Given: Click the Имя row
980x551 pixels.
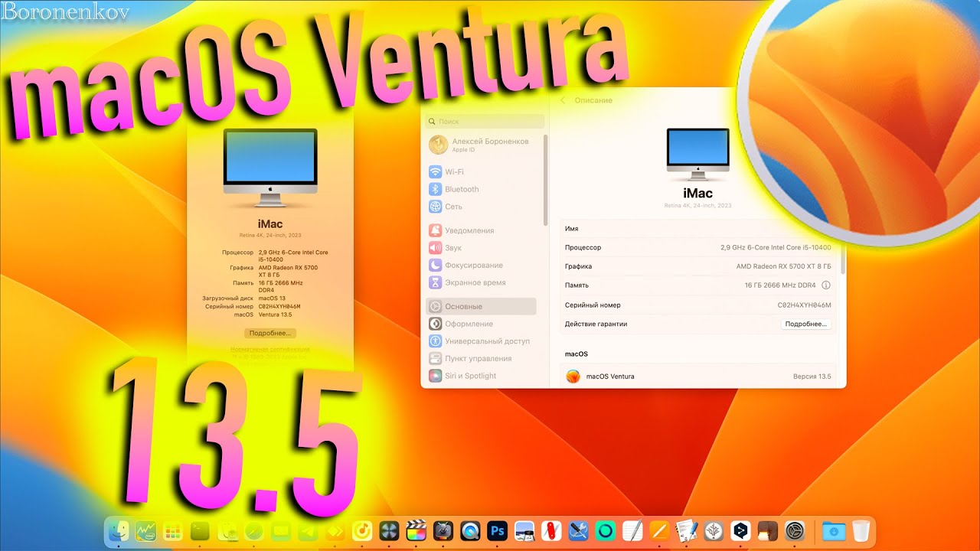Looking at the screenshot, I should coord(697,229).
